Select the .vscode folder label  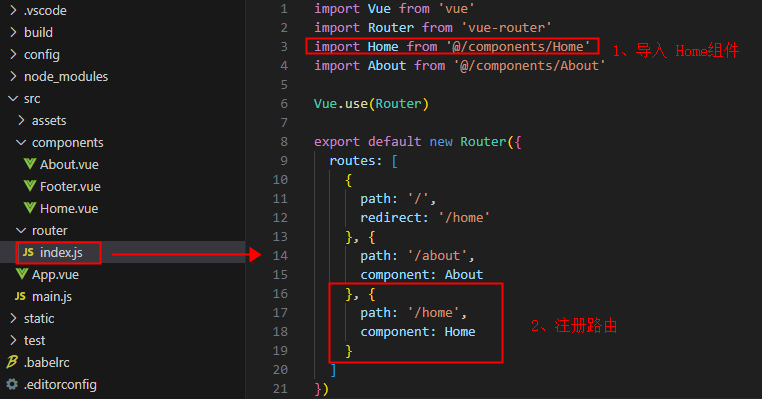45,10
